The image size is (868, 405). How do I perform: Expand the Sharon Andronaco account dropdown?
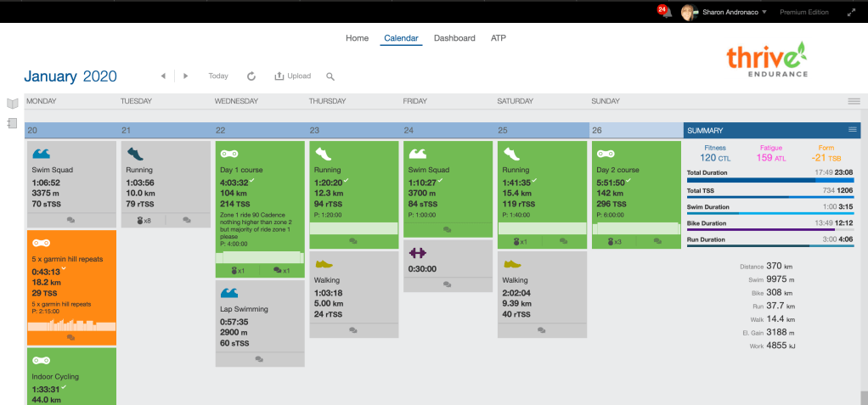coord(764,12)
